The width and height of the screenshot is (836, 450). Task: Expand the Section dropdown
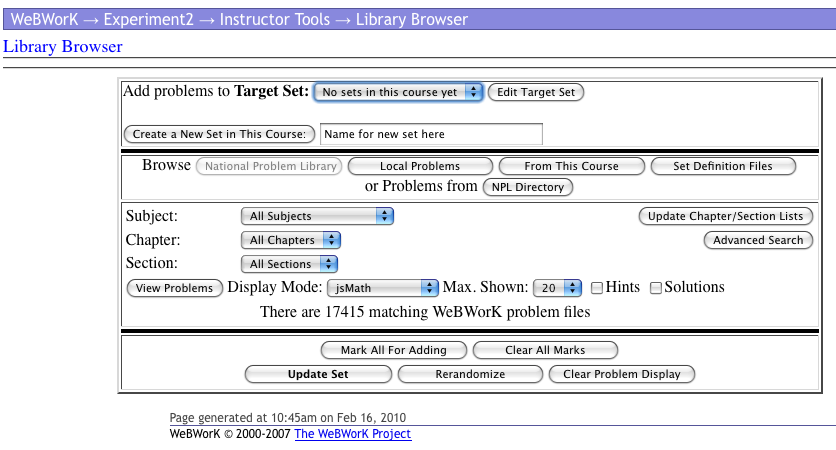point(289,264)
